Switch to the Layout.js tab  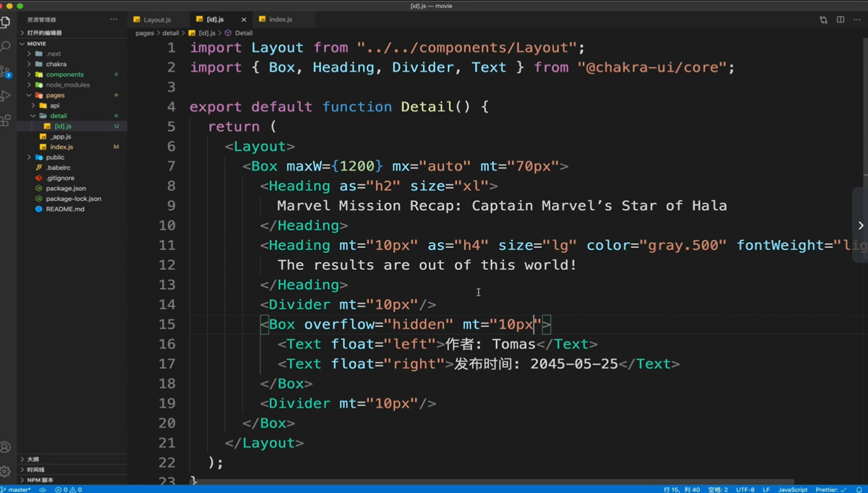pos(158,19)
